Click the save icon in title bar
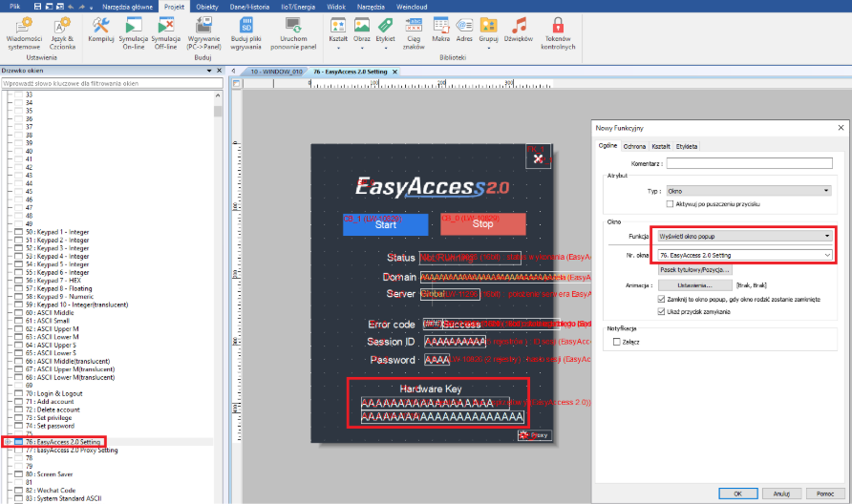This screenshot has width=852, height=504. coord(37,7)
